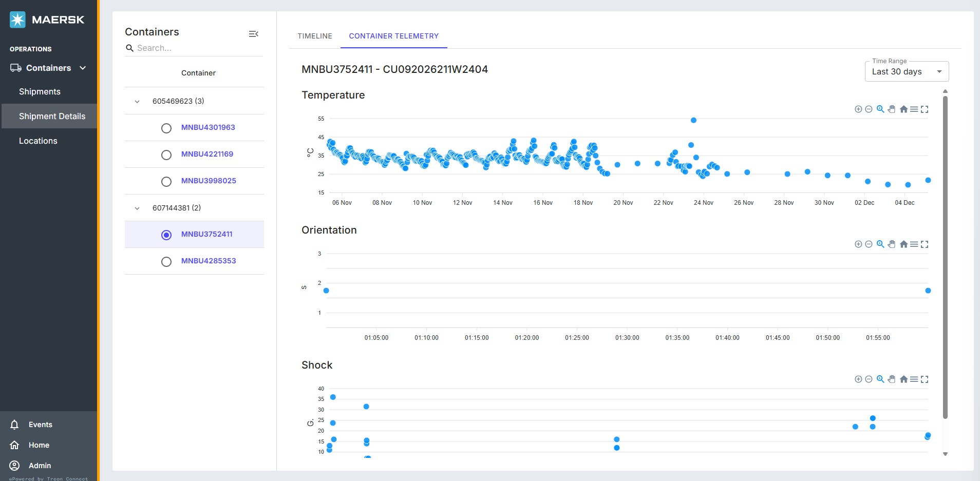Open container link MNBU3998025
Screen dimensions: 980x481
tap(209, 181)
